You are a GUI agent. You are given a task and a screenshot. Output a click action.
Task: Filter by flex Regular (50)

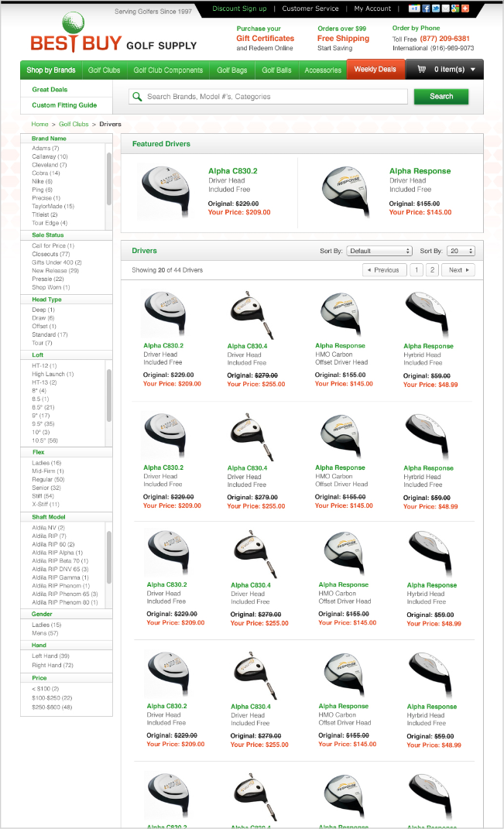pos(48,480)
